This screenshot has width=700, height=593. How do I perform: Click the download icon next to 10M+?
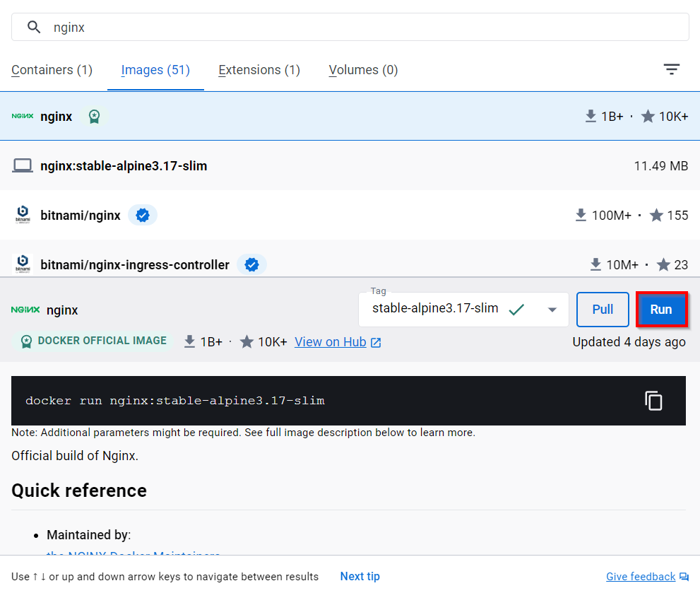point(595,264)
